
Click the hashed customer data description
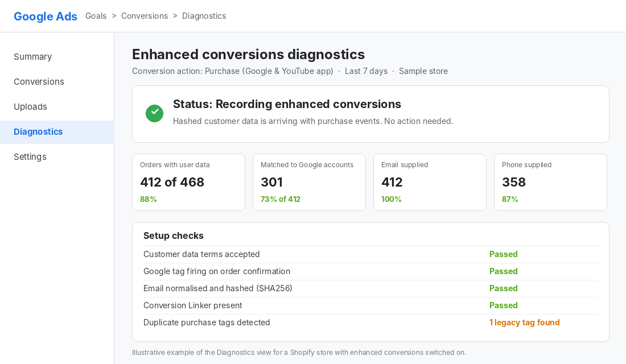click(313, 121)
